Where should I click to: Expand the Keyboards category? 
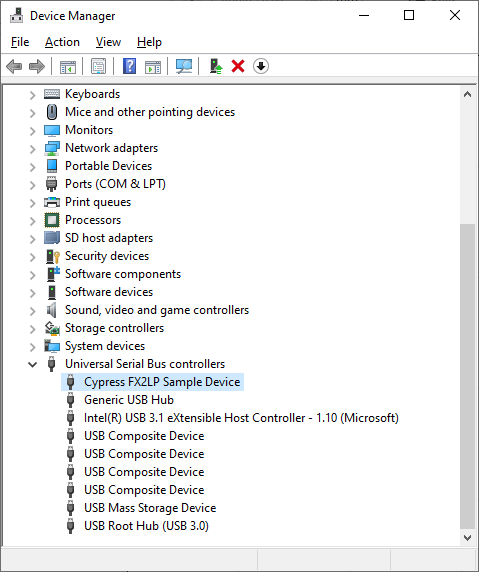(32, 95)
